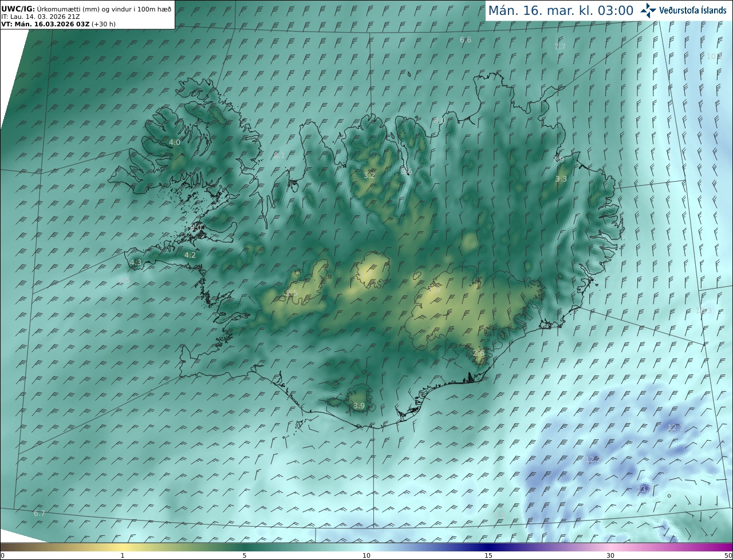This screenshot has width=733, height=560.
Task: Click the 4.2 value on Snæfellsnes
Action: (190, 255)
